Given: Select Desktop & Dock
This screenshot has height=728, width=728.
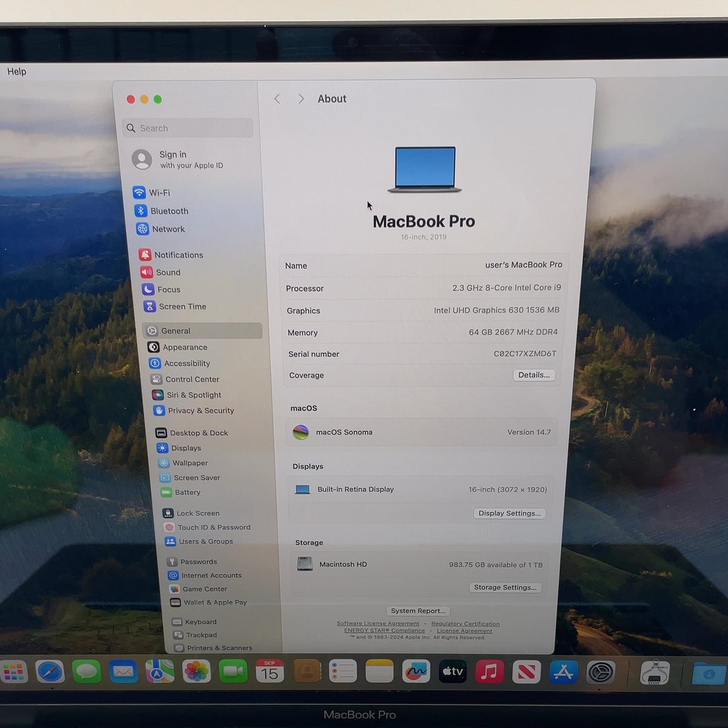Looking at the screenshot, I should pos(192,433).
